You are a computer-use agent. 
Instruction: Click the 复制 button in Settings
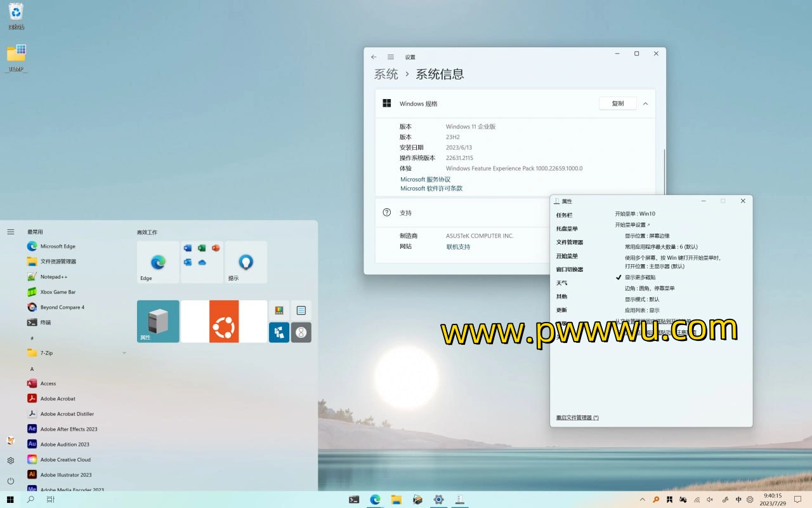point(617,104)
